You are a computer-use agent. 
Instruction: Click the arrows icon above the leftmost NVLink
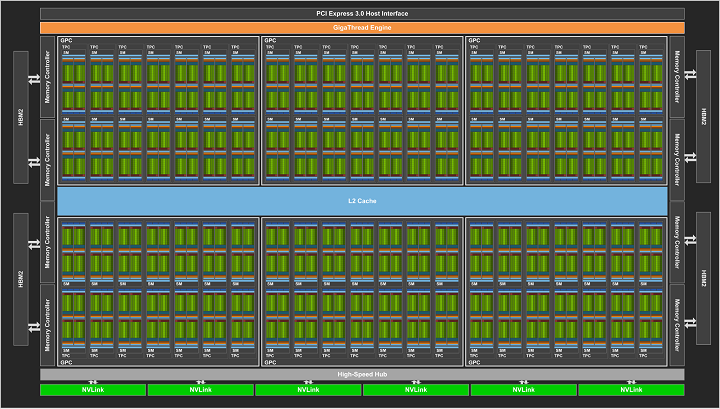click(x=92, y=382)
